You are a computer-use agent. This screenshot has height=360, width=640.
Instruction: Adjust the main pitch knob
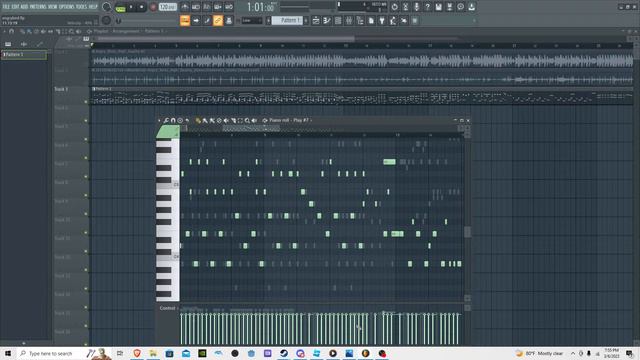click(106, 20)
